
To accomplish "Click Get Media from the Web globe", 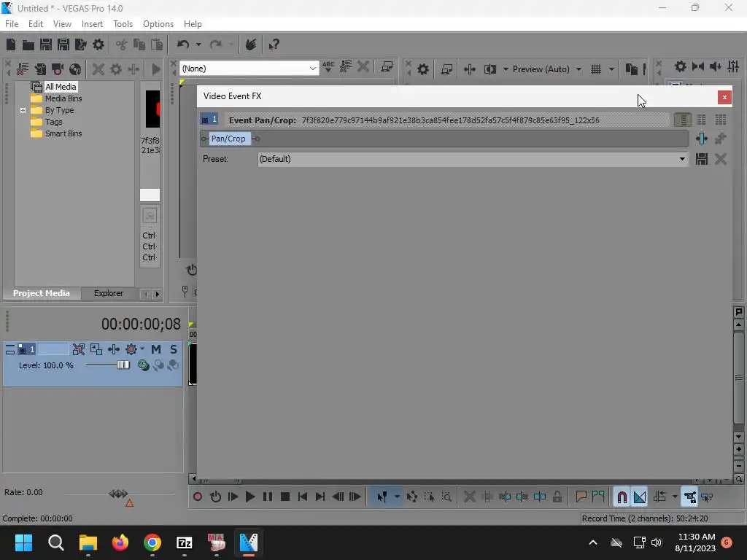I will pyautogui.click(x=75, y=69).
